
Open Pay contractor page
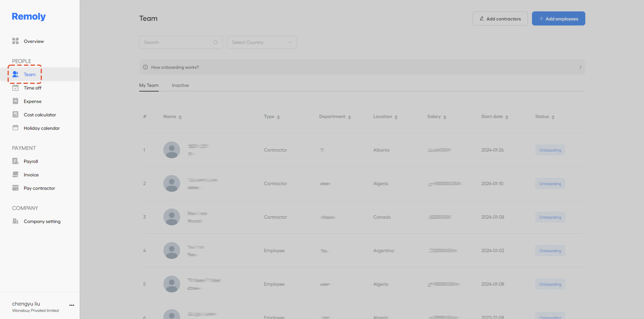[39, 188]
